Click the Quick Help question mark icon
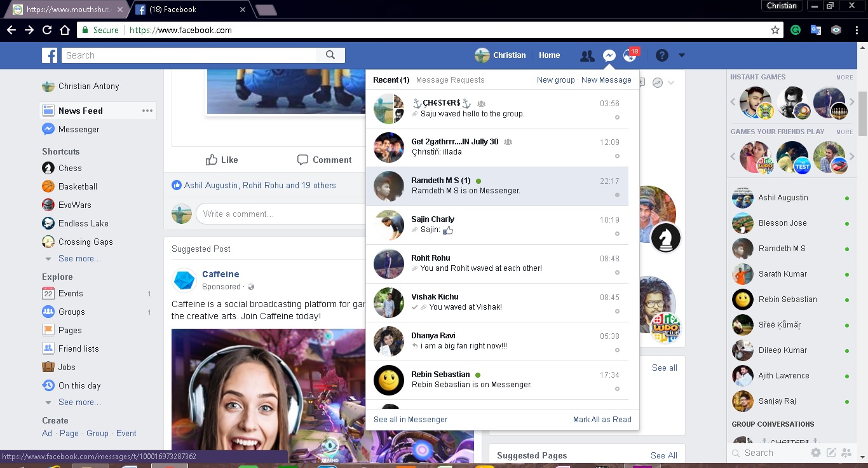This screenshot has height=468, width=868. pyautogui.click(x=661, y=56)
